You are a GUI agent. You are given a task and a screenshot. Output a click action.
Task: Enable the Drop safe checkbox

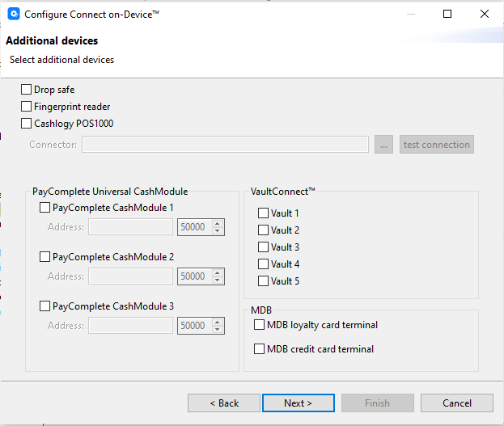click(27, 89)
